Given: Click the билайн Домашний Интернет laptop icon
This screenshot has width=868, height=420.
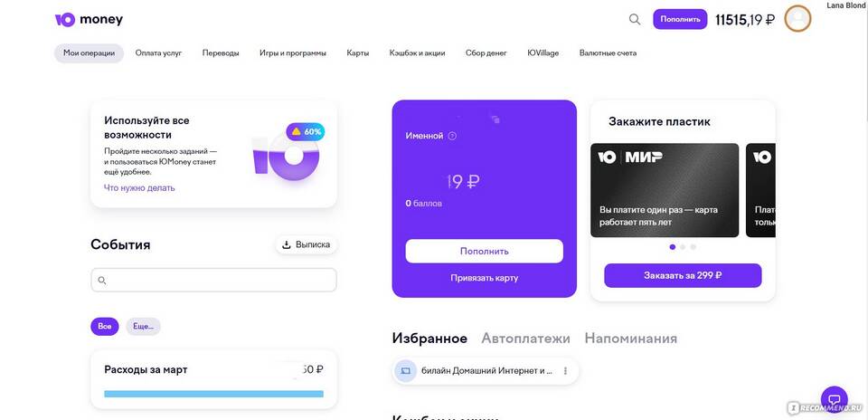Looking at the screenshot, I should coord(405,371).
